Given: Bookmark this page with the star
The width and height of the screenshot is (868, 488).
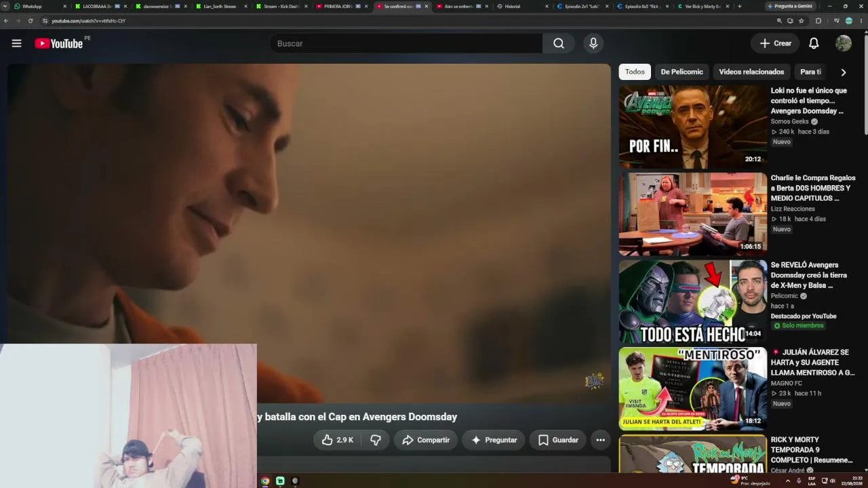Looking at the screenshot, I should pyautogui.click(x=801, y=21).
